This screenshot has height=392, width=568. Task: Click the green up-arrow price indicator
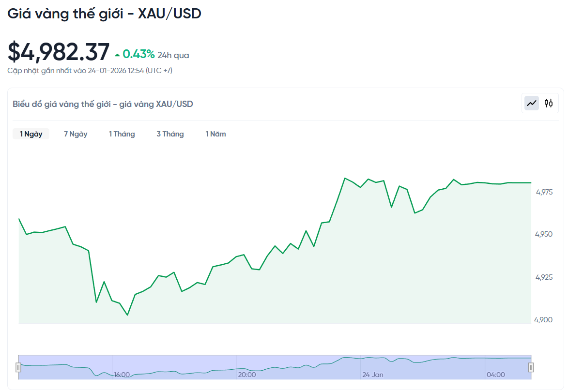118,55
